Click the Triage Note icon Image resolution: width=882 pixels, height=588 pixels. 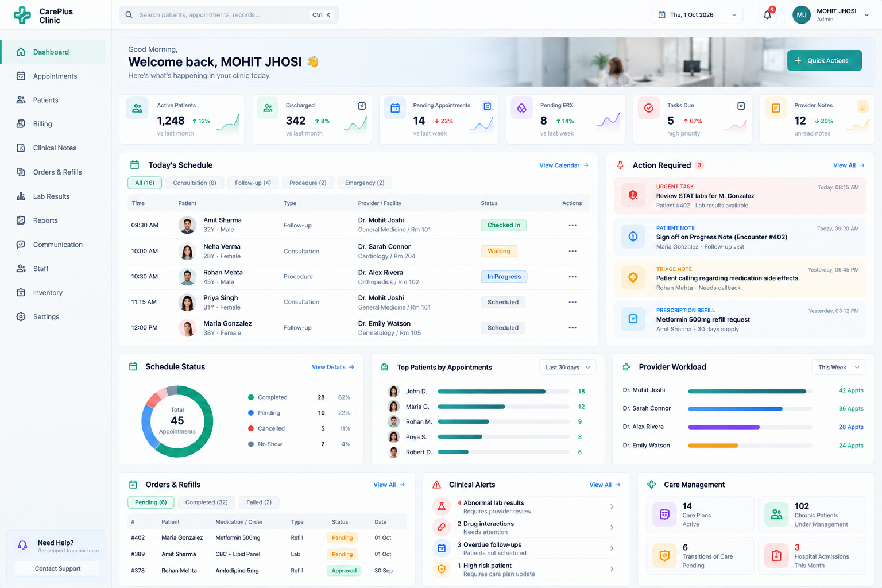(633, 277)
